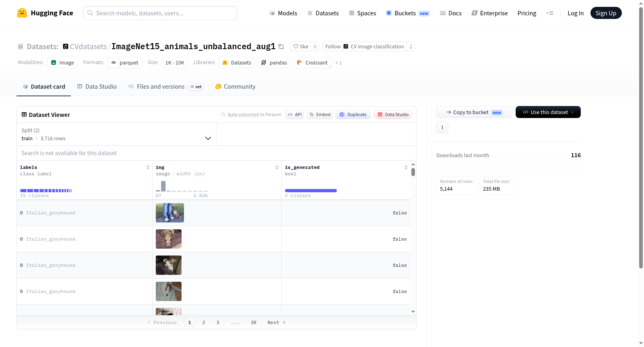
Task: Click the is_generated distribution bar
Action: [311, 191]
